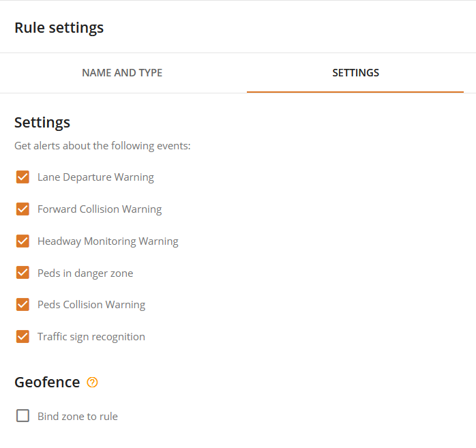Image resolution: width=476 pixels, height=448 pixels.
Task: Click the Forward Collision Warning label text
Action: 100,209
